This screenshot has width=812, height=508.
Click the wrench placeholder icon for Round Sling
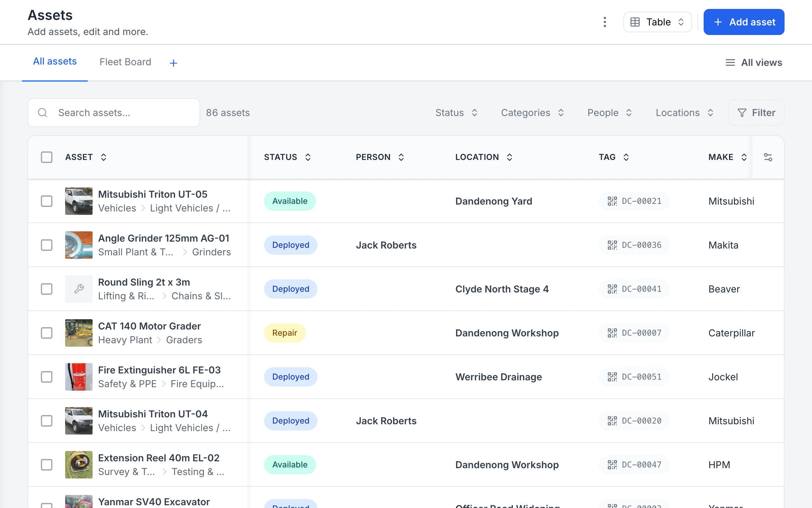click(x=79, y=289)
